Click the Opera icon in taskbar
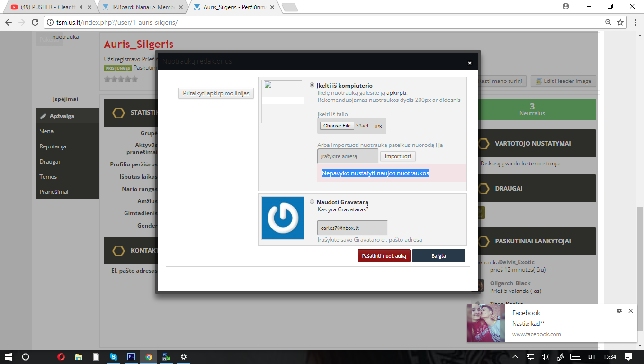 pos(61,356)
